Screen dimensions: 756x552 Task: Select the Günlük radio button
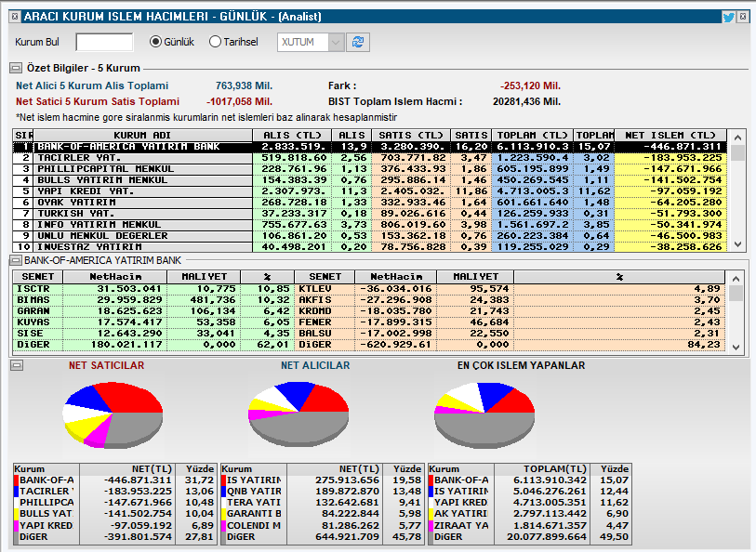click(155, 42)
